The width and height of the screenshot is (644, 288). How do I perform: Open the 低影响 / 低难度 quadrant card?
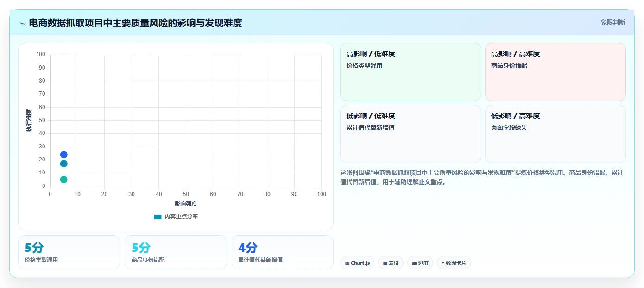coord(410,134)
